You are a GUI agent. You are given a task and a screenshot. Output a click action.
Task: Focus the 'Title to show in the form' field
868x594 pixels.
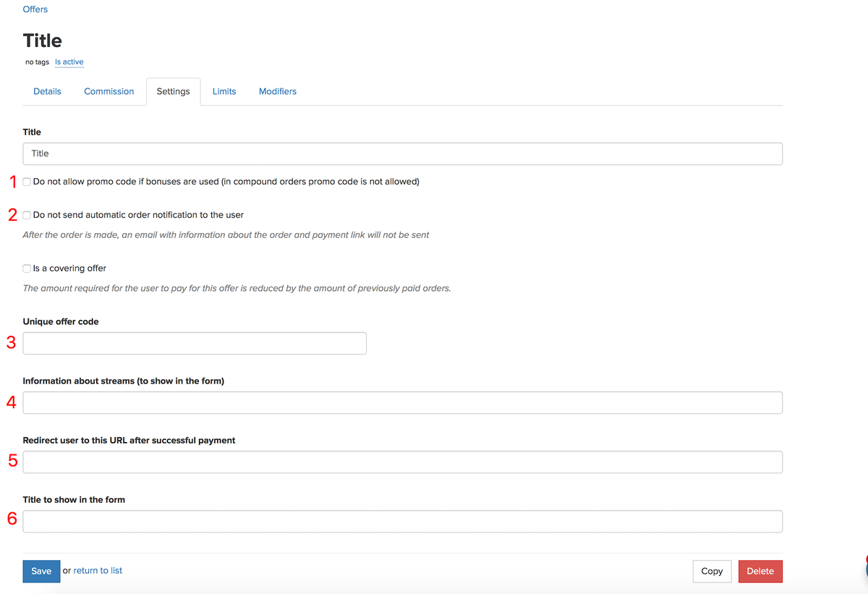click(x=403, y=521)
